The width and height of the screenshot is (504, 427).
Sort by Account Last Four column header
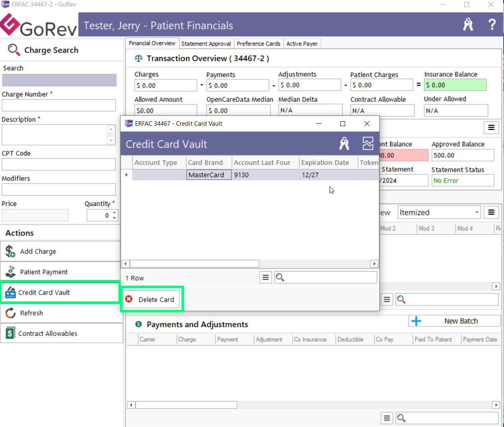point(265,162)
